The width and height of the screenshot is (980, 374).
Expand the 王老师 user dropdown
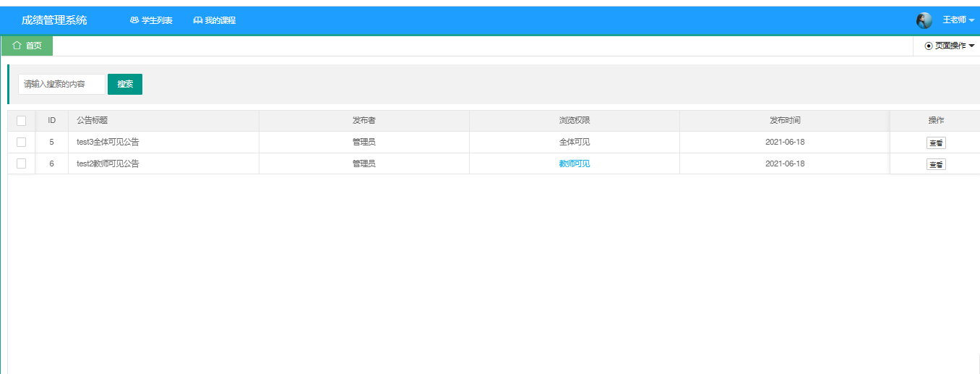pos(958,20)
